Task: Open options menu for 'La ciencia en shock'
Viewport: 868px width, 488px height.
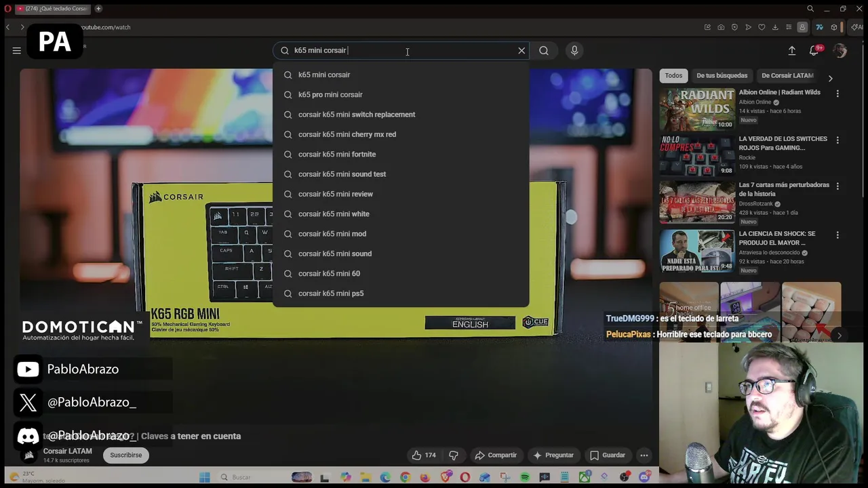Action: (837, 235)
